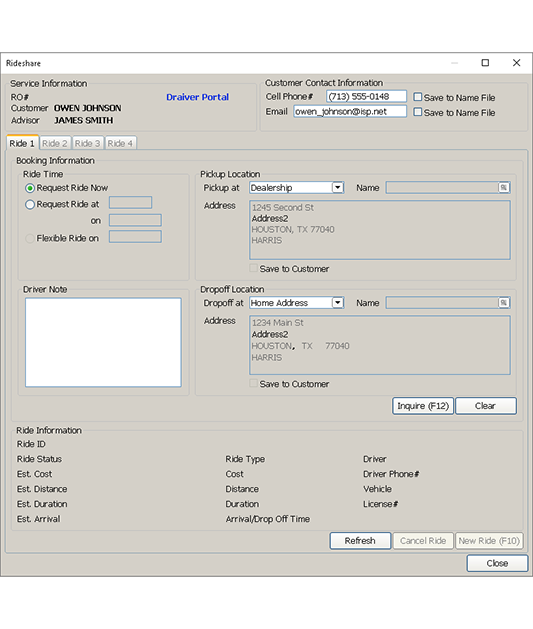Expand the Pickup at dropdown
This screenshot has width=533, height=629.
click(x=338, y=188)
